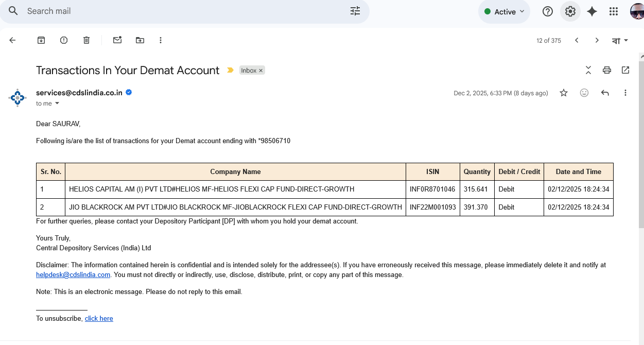Delete this email with trash icon
Screen dimensions: 644x345
tap(86, 40)
